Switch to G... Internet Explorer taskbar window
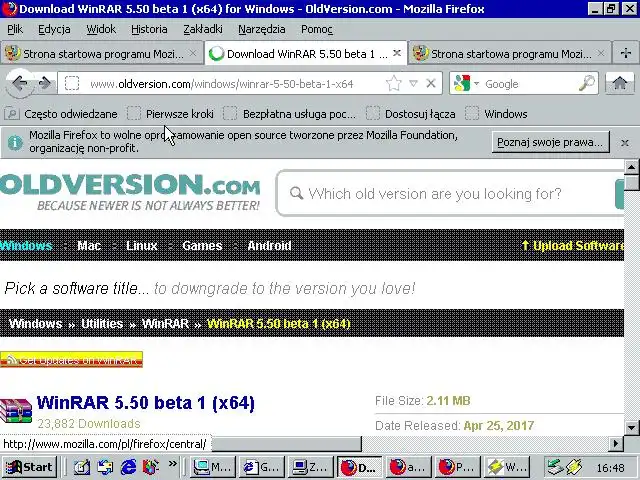 tap(261, 467)
